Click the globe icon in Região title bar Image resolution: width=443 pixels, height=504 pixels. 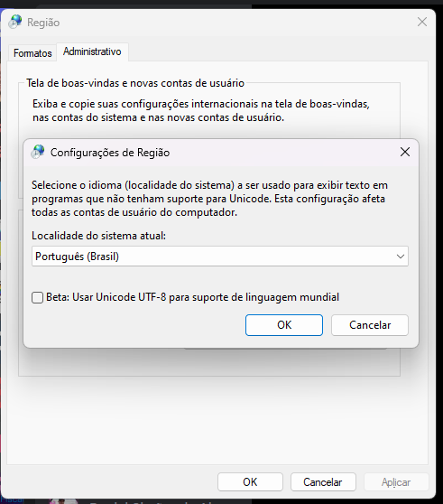point(15,22)
